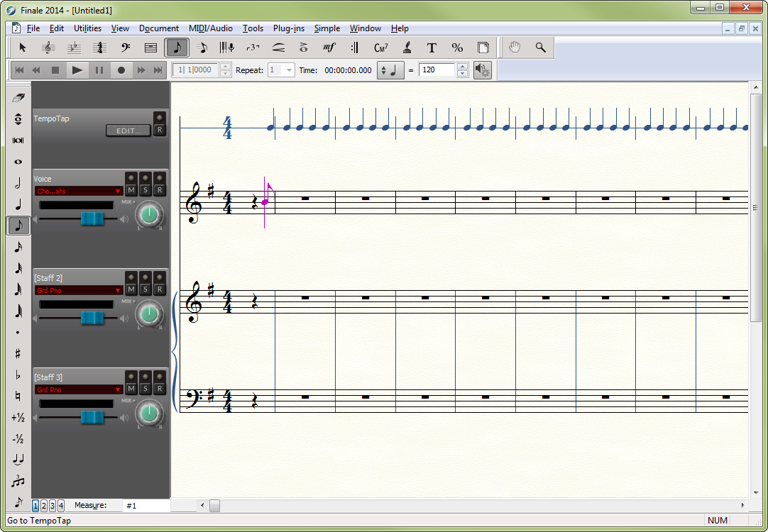Mute Staff 3

[x=131, y=389]
